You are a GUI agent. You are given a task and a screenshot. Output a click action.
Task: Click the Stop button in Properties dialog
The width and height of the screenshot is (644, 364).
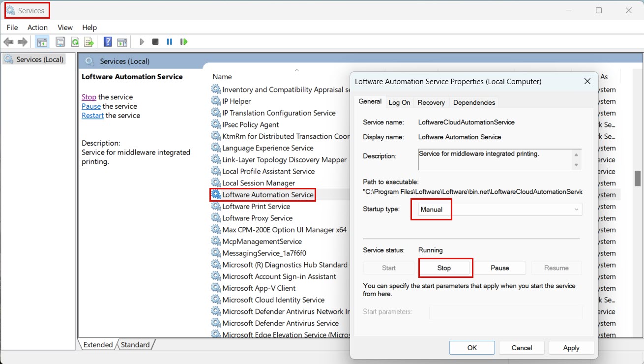click(x=444, y=268)
